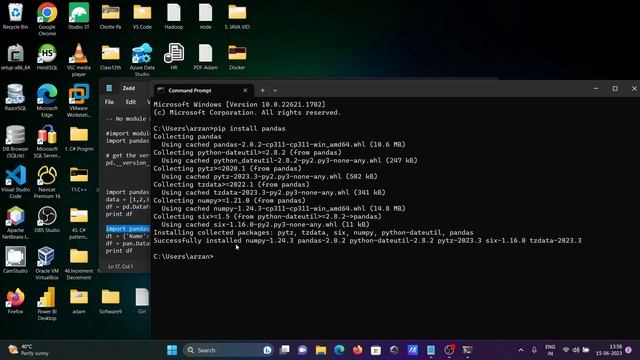640x360 pixels.
Task: Open a new terminal tab
Action: tap(262, 91)
